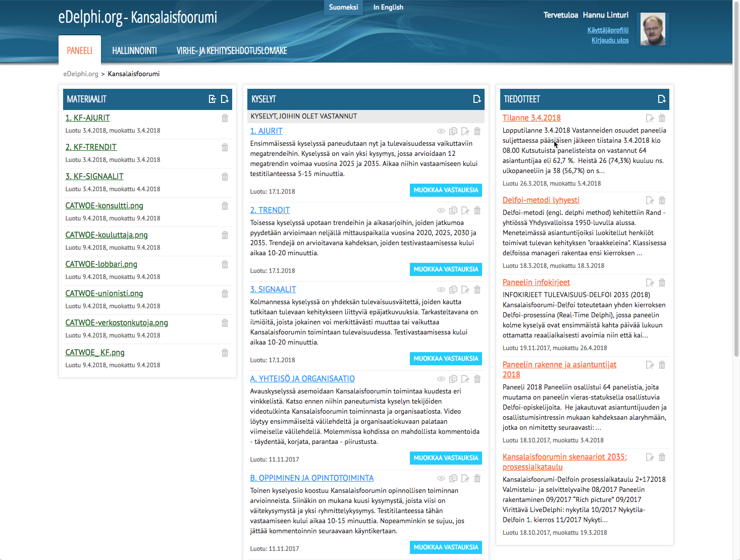Screen dimensions: 740x560
Task: Open the HALLINNOINTI tab
Action: tap(134, 50)
